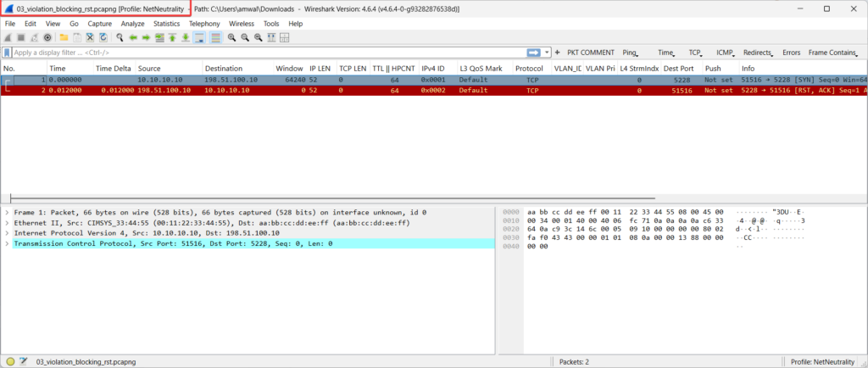Image resolution: width=868 pixels, height=368 pixels.
Task: Open the Statistics menu
Action: point(166,24)
